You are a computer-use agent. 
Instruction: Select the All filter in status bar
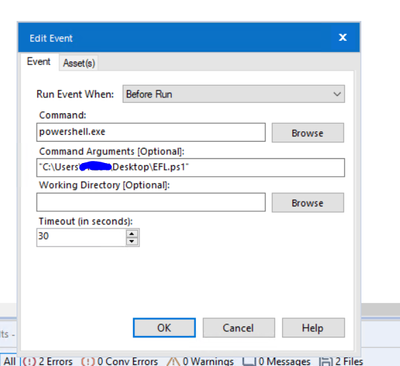9,361
